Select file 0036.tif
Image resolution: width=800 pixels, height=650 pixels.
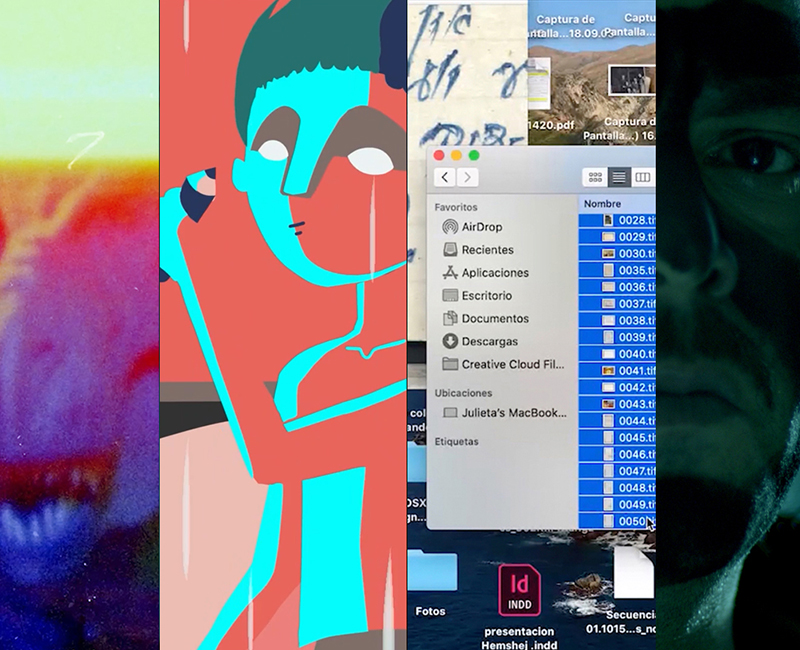tap(617, 287)
